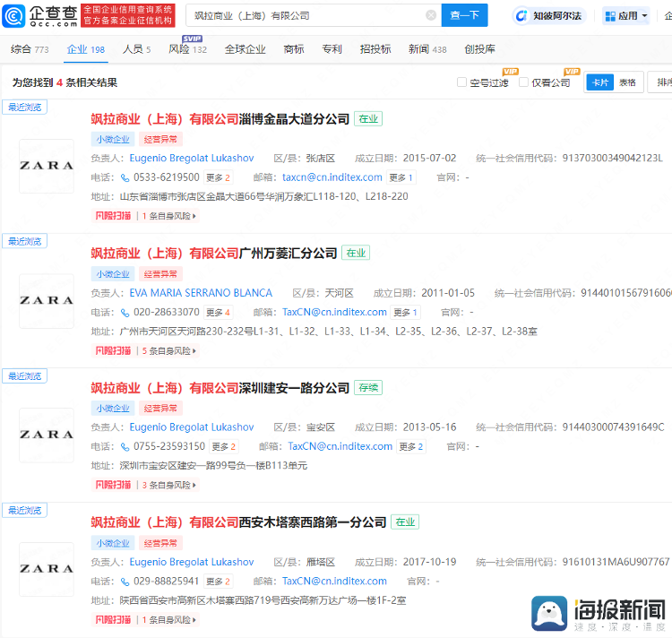Switch to 卡片 card view
Image resolution: width=672 pixels, height=638 pixels.
599,82
